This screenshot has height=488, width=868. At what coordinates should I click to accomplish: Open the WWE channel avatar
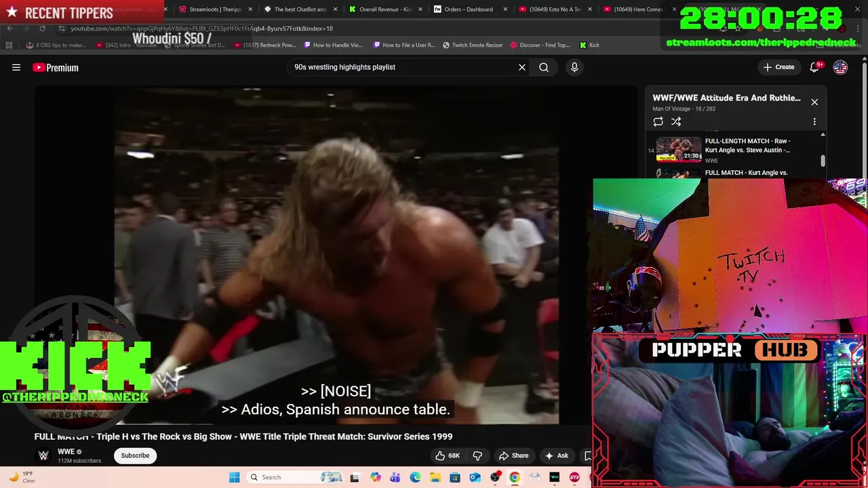(x=43, y=455)
